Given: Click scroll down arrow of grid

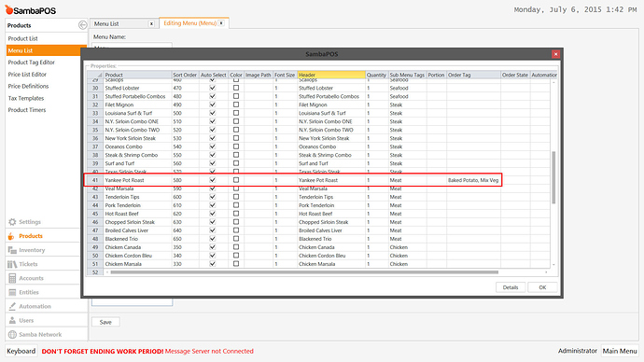Looking at the screenshot, I should [x=553, y=265].
